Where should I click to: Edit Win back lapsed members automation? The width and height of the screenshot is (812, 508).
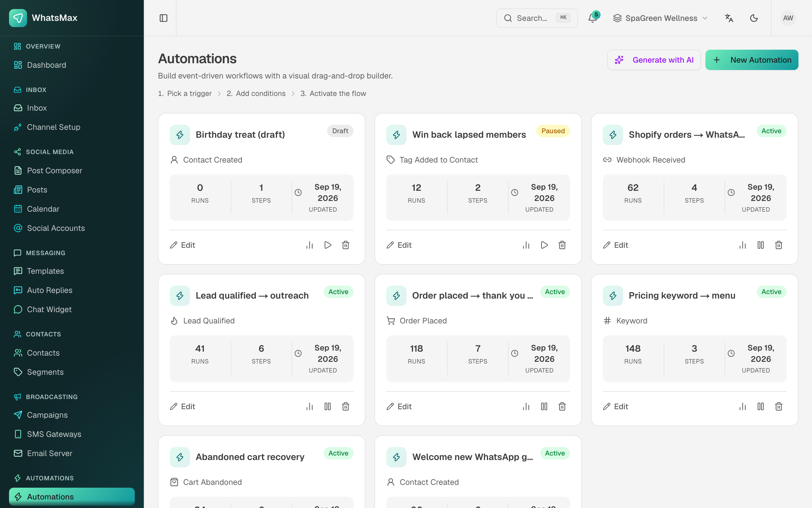pos(399,245)
